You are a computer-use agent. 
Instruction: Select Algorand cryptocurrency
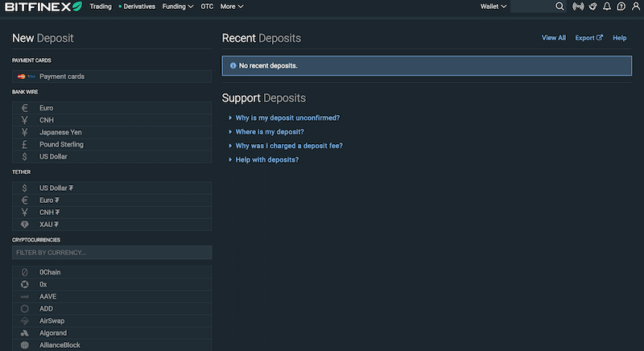click(112, 333)
